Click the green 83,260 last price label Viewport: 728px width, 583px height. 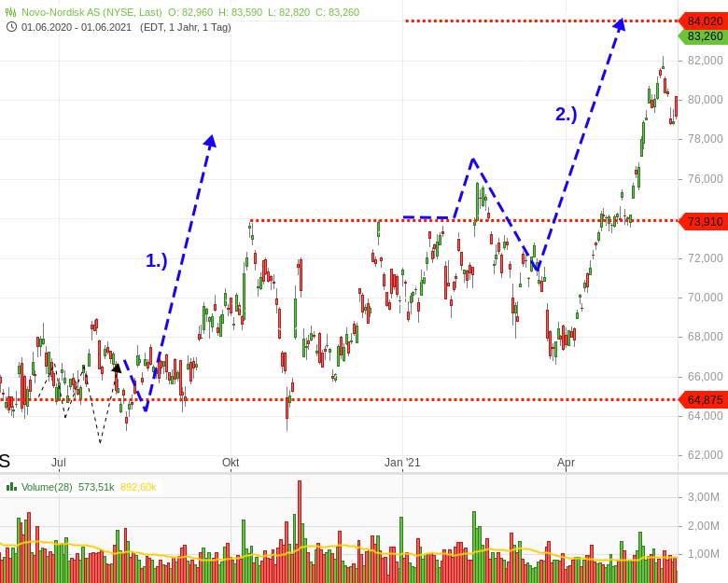(703, 36)
